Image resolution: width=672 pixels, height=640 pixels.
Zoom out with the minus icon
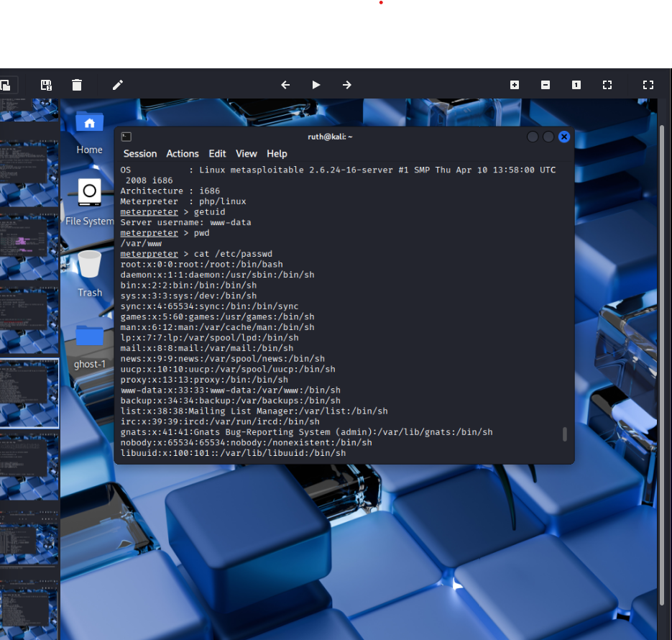(x=545, y=85)
